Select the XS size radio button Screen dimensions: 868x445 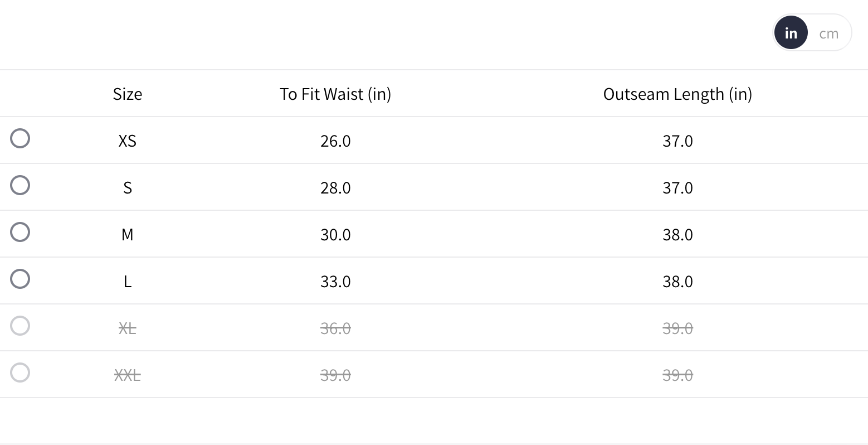coord(20,138)
